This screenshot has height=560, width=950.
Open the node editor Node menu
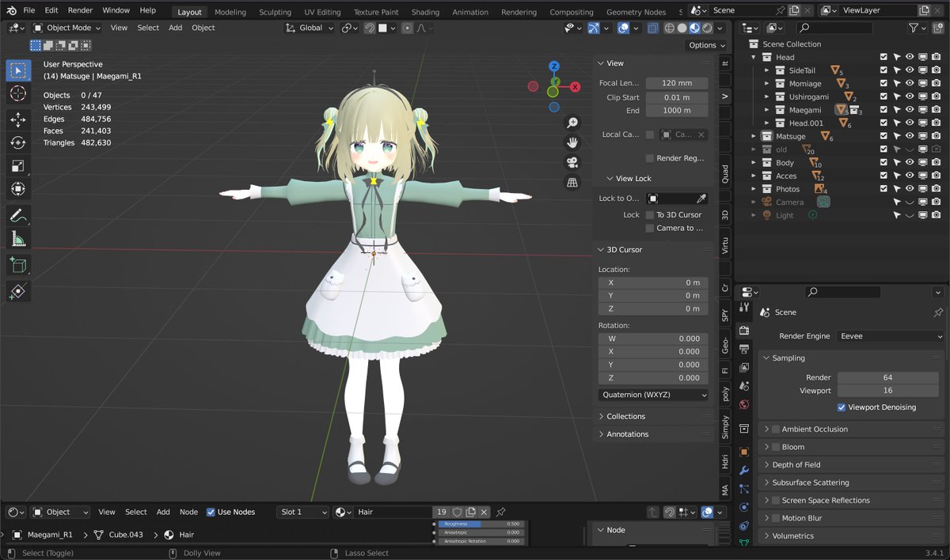click(x=188, y=512)
